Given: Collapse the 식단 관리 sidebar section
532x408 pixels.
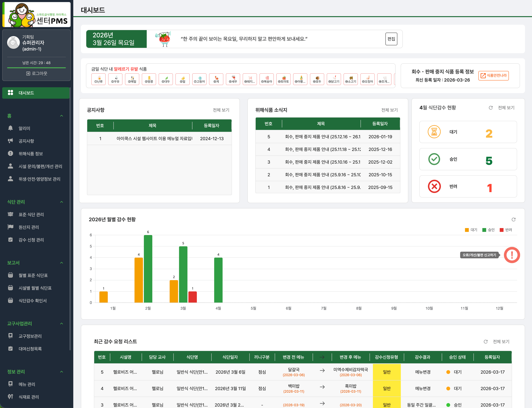Looking at the screenshot, I should click(62, 202).
